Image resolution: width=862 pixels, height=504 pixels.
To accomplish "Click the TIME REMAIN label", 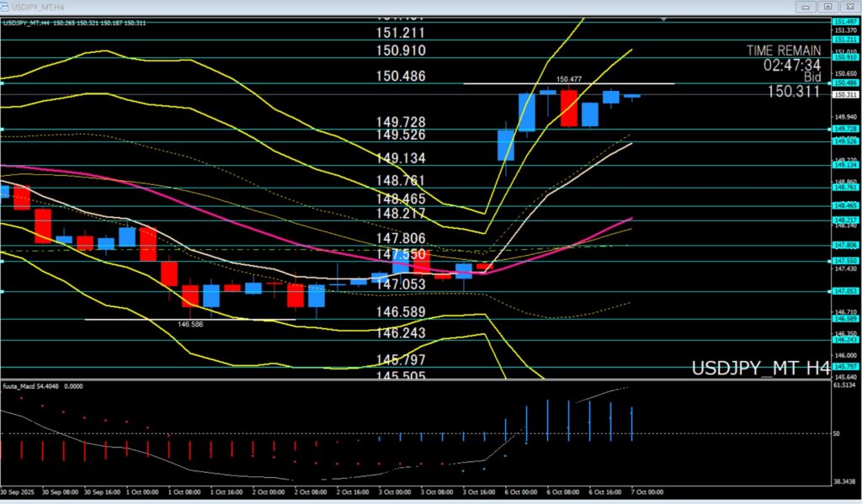I will click(x=782, y=50).
